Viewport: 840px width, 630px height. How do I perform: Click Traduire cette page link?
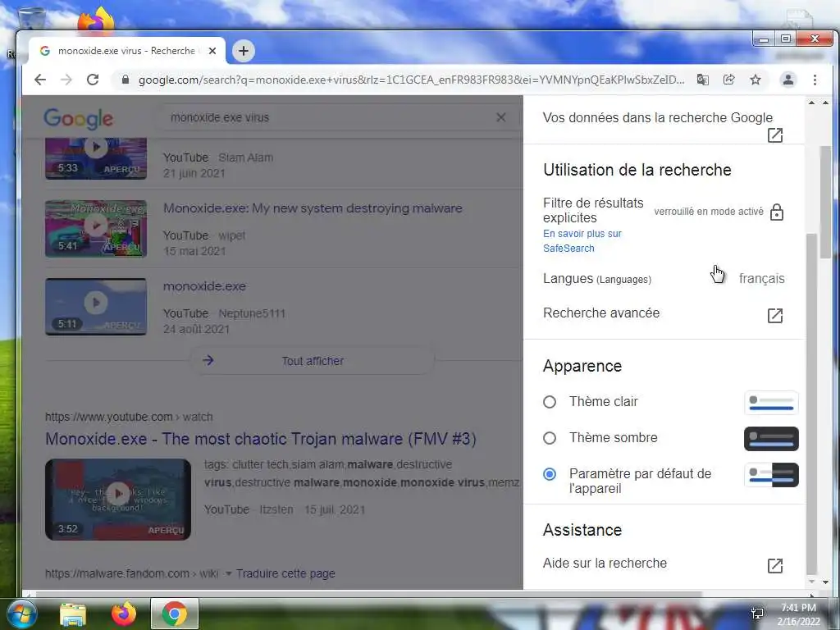[x=285, y=573]
